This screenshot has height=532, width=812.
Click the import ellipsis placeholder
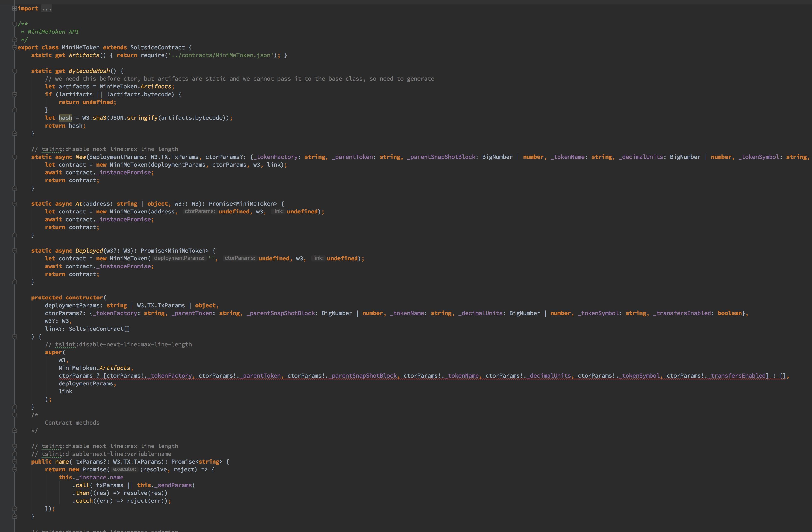46,8
